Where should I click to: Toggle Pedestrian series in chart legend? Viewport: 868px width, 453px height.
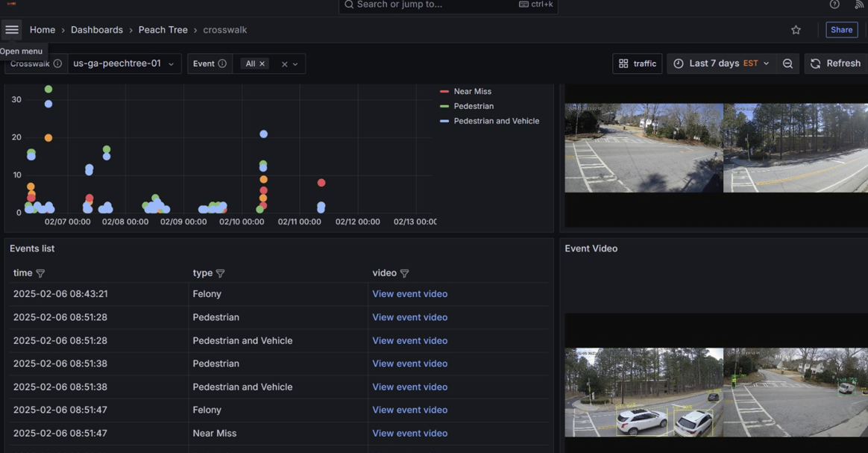click(x=474, y=106)
